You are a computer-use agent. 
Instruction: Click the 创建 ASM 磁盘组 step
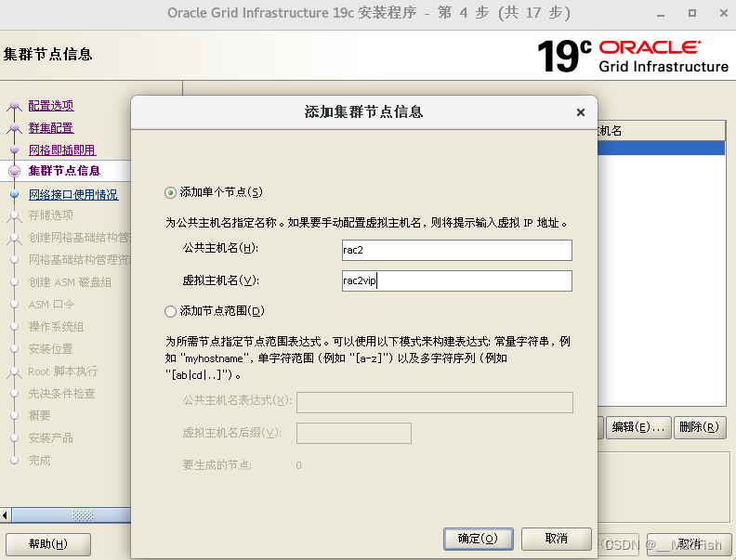pyautogui.click(x=70, y=282)
